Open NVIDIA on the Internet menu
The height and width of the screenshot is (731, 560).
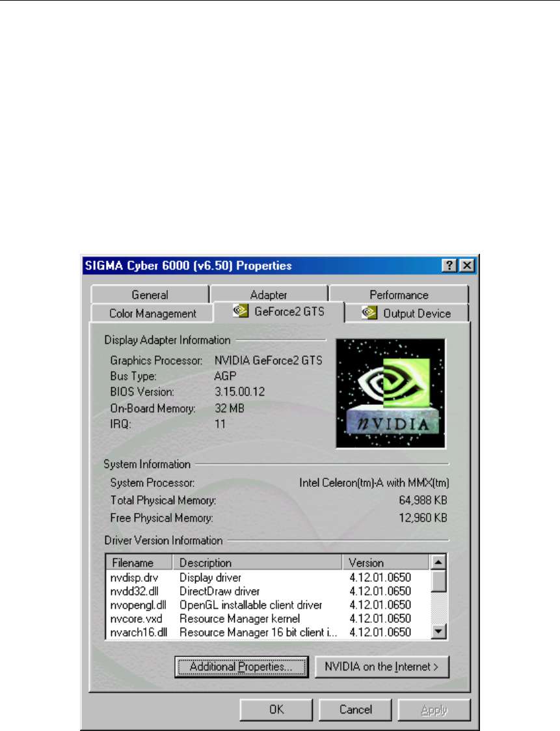coord(382,667)
